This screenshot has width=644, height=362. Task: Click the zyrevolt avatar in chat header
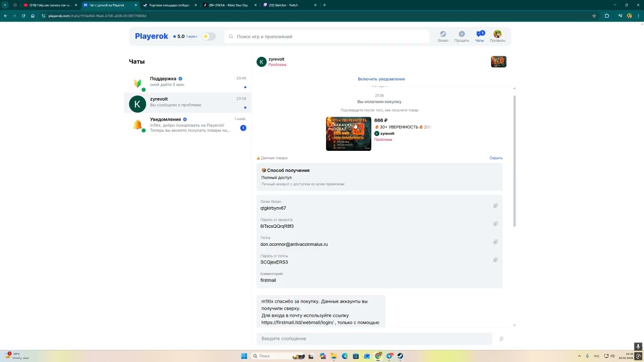(262, 62)
